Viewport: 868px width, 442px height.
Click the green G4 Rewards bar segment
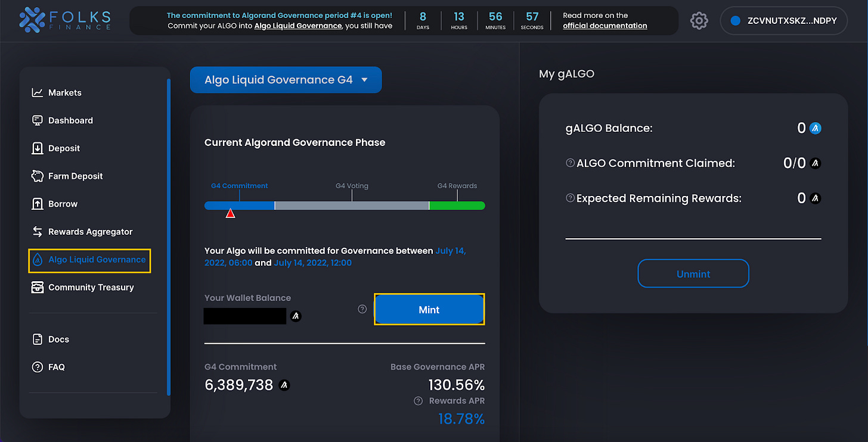coord(457,206)
